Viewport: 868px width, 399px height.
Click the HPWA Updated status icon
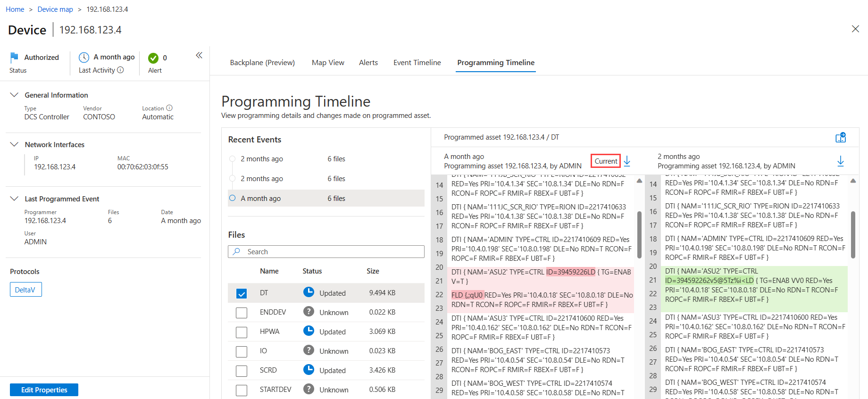coord(309,331)
